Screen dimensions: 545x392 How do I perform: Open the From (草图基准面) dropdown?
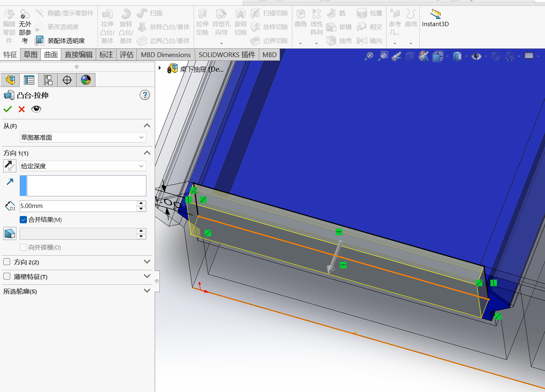pos(83,137)
